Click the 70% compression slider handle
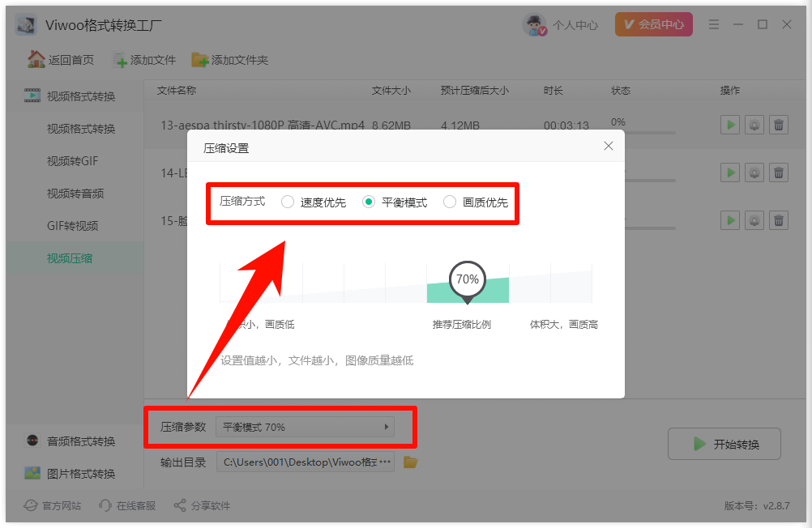 468,280
